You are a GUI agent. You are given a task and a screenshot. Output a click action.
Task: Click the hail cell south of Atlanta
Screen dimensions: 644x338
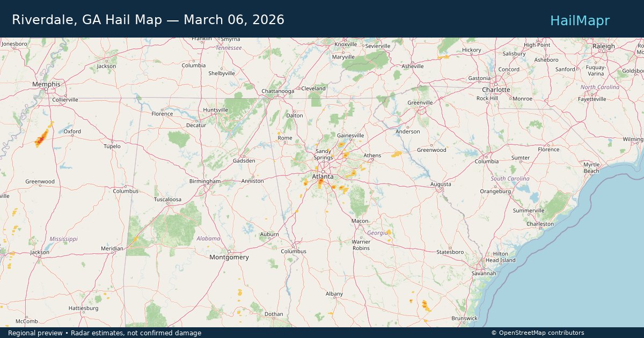coord(320,183)
